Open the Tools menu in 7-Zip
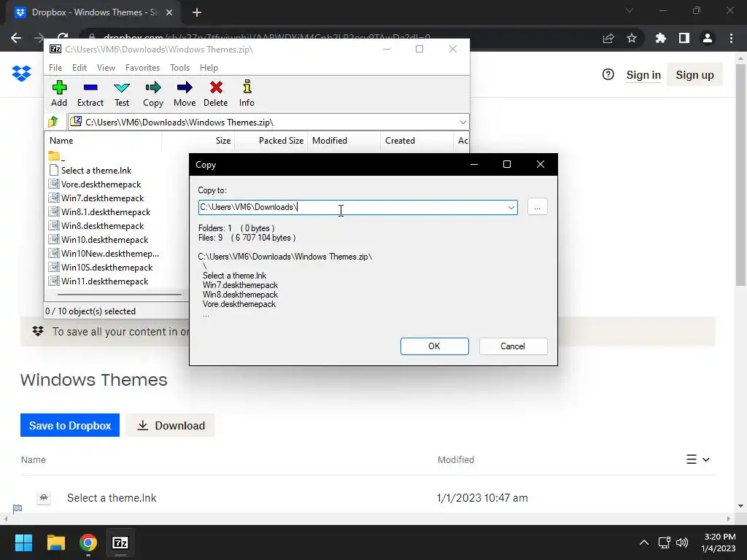Image resolution: width=747 pixels, height=560 pixels. pos(179,68)
